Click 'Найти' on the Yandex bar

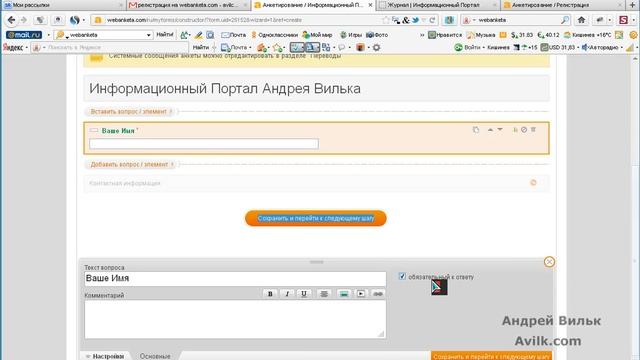click(201, 47)
